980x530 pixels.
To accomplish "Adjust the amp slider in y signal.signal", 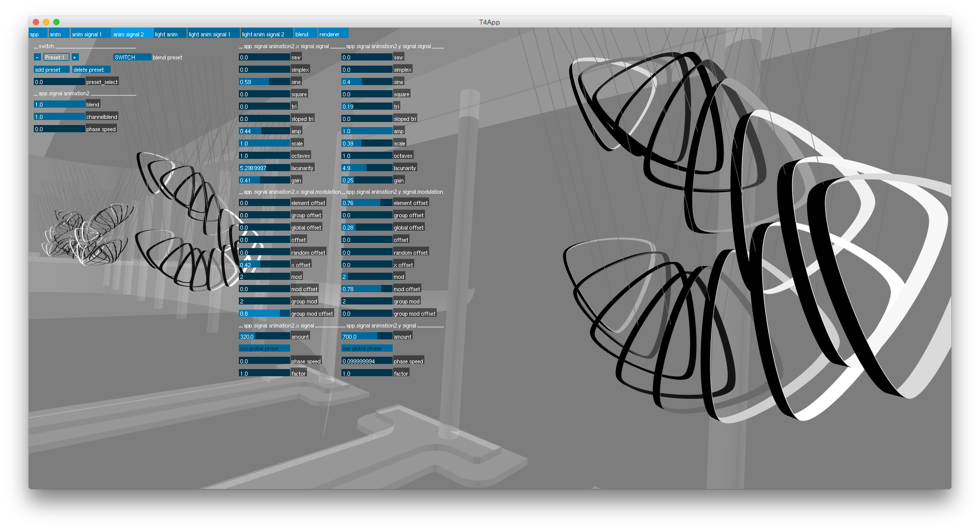I will (366, 131).
